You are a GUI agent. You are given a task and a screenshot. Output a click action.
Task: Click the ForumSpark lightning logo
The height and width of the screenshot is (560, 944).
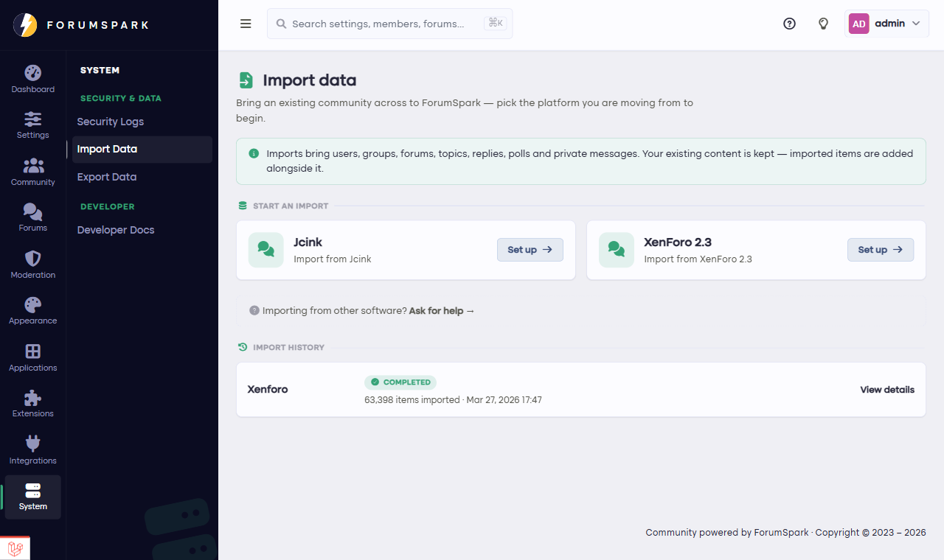coord(25,25)
